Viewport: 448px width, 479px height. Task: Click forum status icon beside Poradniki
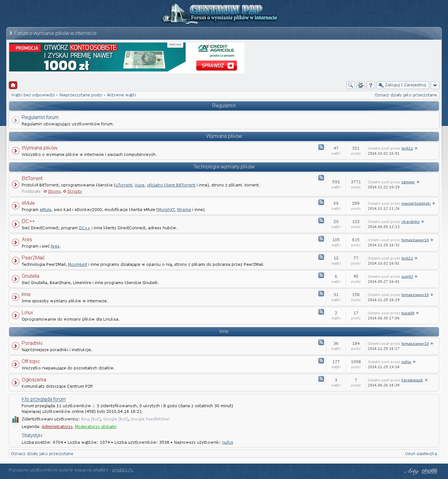[x=15, y=346]
